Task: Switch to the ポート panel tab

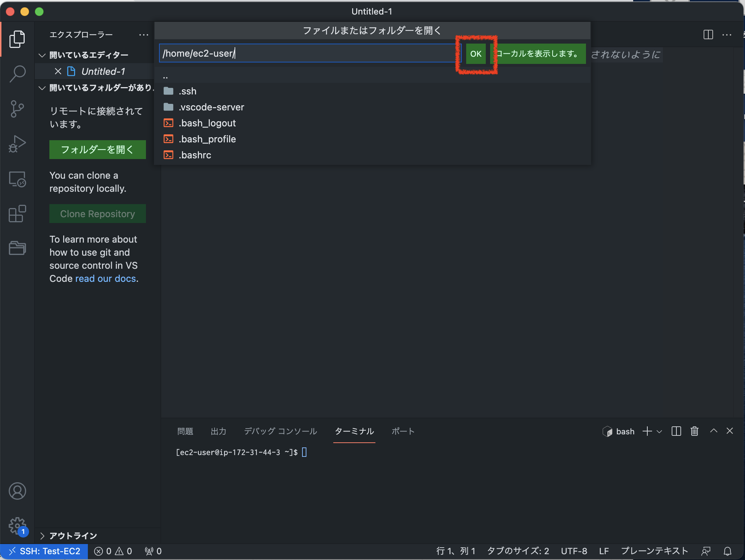Action: [403, 431]
